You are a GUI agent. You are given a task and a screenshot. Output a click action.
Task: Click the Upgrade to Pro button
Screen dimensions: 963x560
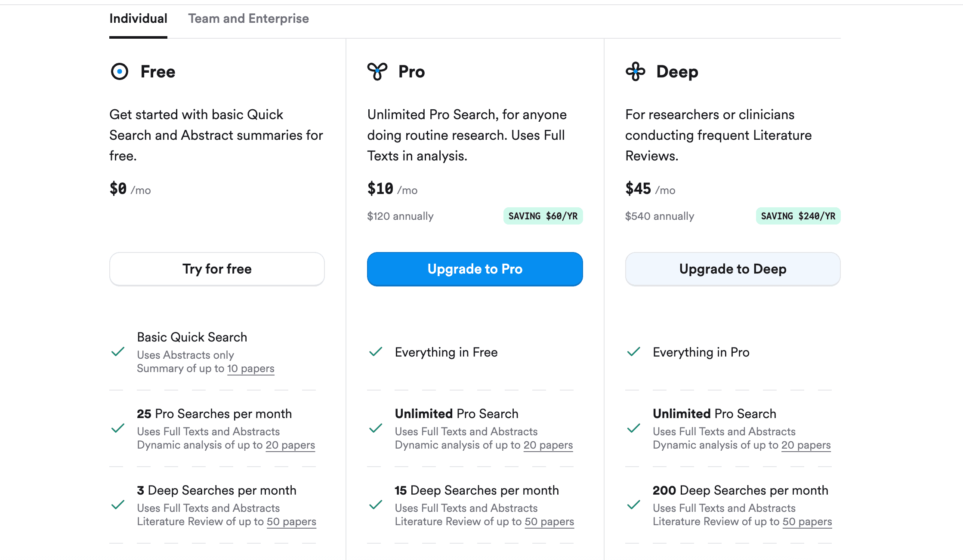click(x=475, y=269)
